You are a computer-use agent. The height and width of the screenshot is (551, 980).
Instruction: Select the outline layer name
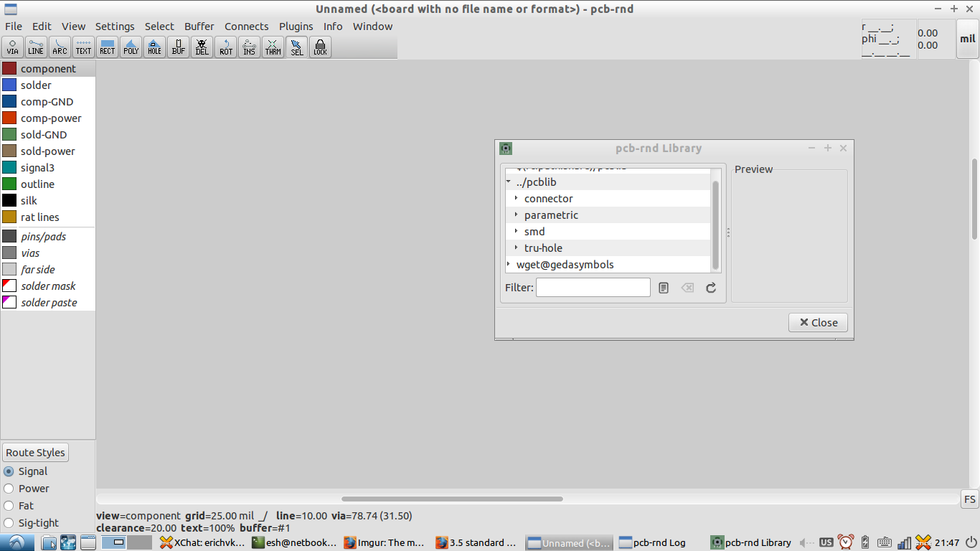pyautogui.click(x=37, y=184)
